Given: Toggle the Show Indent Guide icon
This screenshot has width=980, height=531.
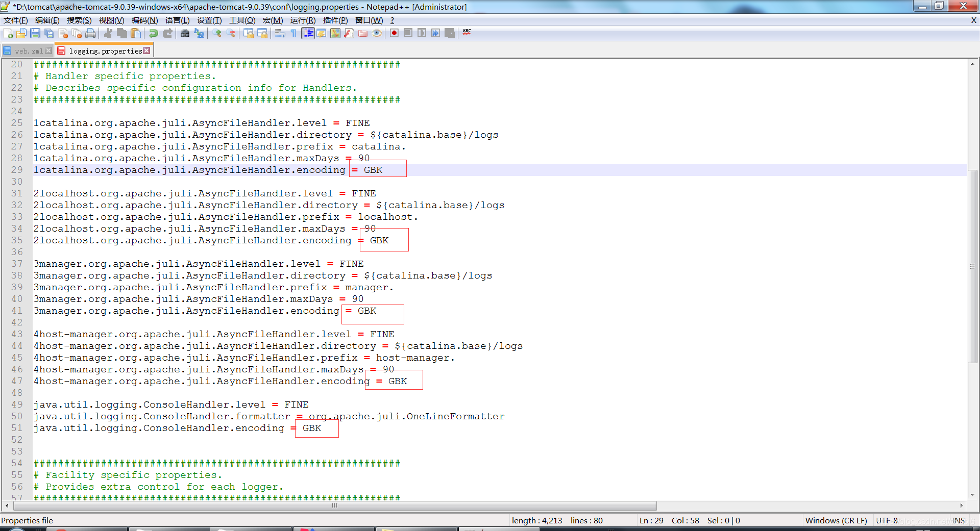Looking at the screenshot, I should (308, 34).
